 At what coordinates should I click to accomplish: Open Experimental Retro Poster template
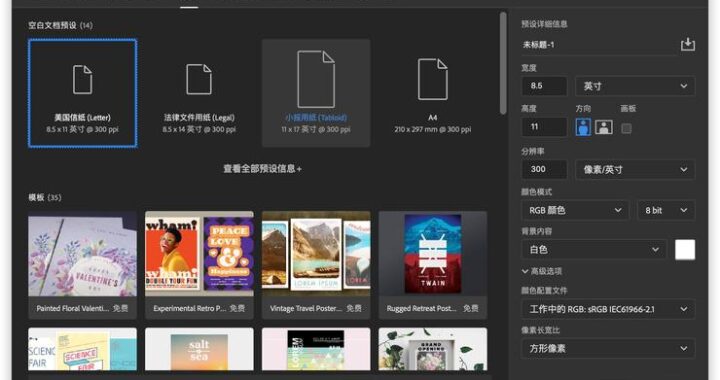(199, 265)
